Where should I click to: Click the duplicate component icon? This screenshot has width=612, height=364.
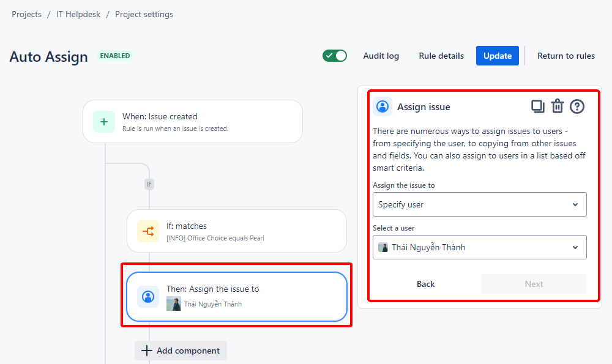[537, 106]
